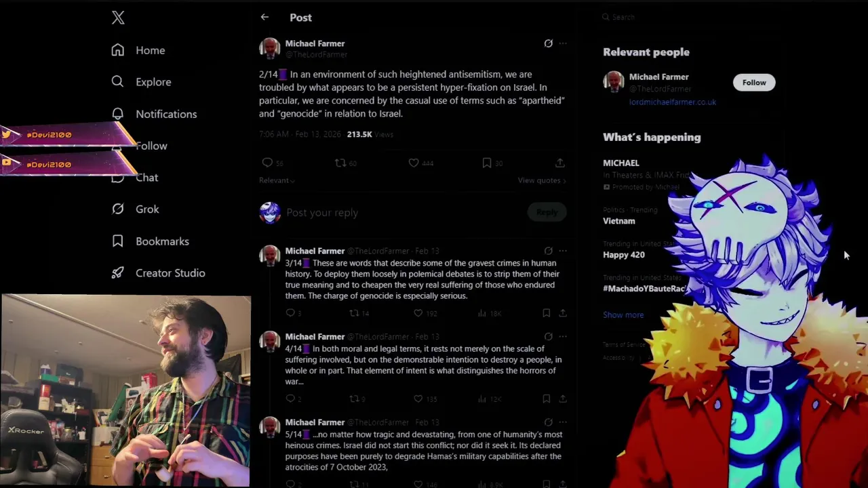
Task: Repost the main post via the repost icon
Action: 340,163
